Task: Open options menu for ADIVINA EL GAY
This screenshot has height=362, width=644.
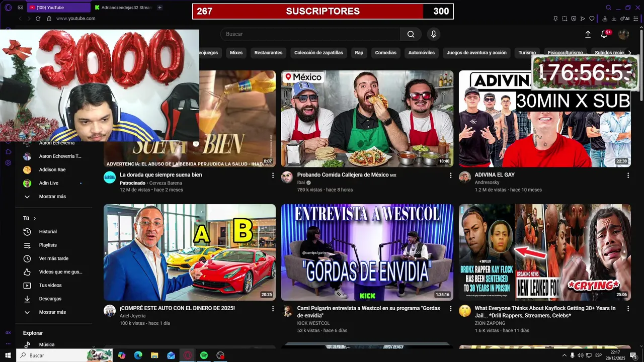Action: (628, 175)
